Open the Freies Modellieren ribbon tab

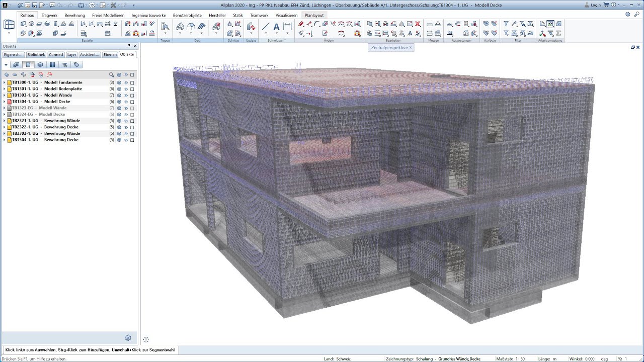108,15
